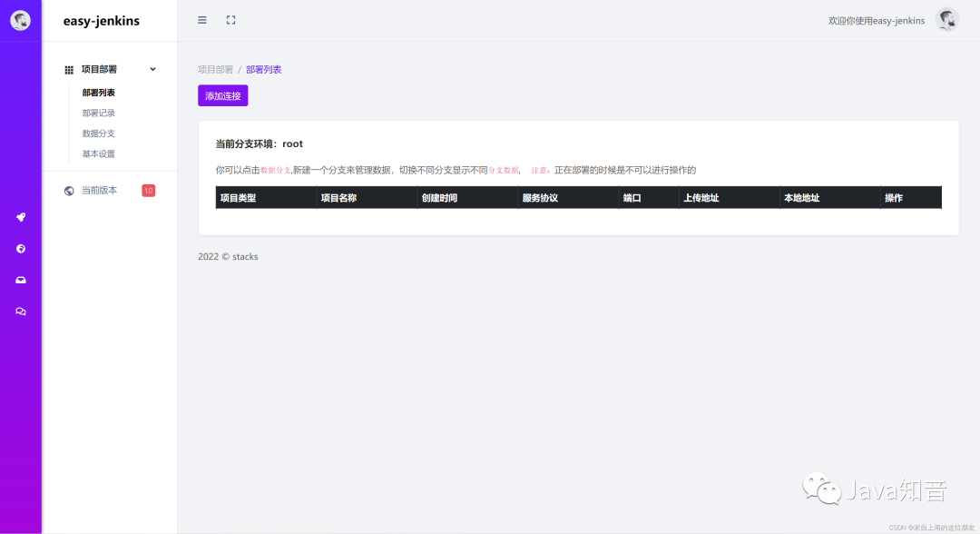Viewport: 980px width, 534px height.
Task: Click the avatar logo atop the purple sidebar
Action: point(21,21)
